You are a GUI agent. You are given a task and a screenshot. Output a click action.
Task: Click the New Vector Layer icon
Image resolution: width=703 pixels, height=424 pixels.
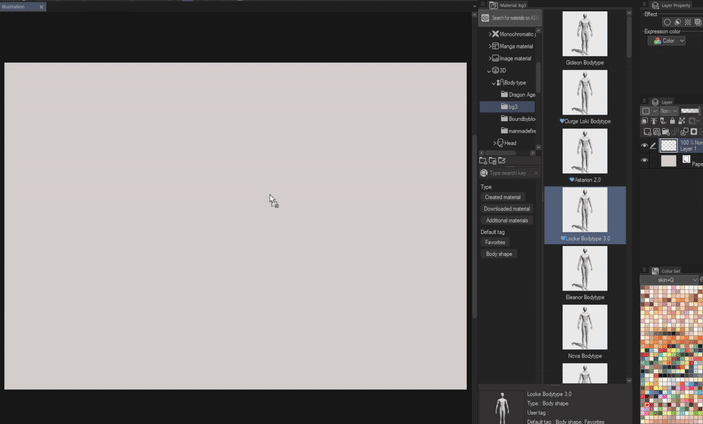click(656, 132)
